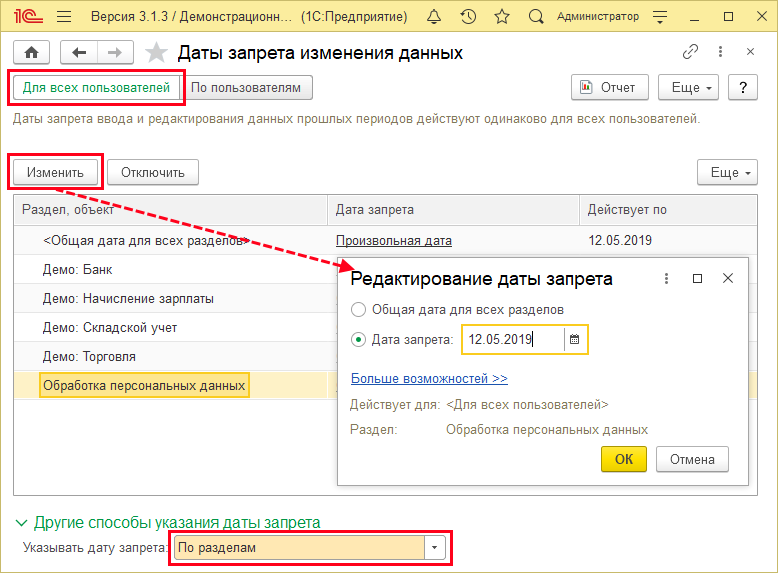This screenshot has width=778, height=573.
Task: Open Произвольная дата link
Action: point(394,241)
